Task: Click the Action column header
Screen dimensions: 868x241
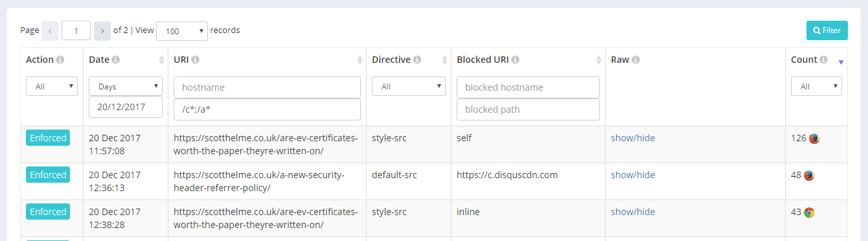Action: tap(40, 60)
